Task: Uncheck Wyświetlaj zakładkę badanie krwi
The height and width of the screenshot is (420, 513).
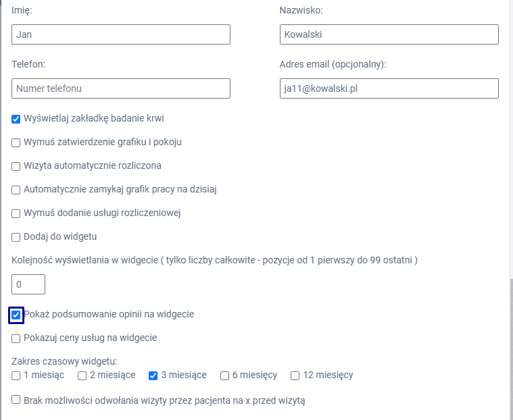Action: click(16, 119)
